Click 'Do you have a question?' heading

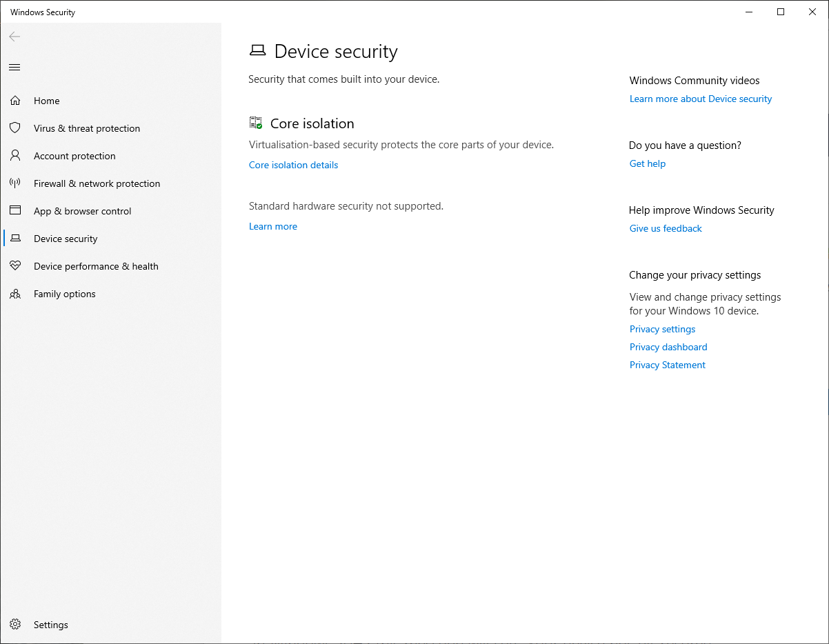(x=685, y=145)
